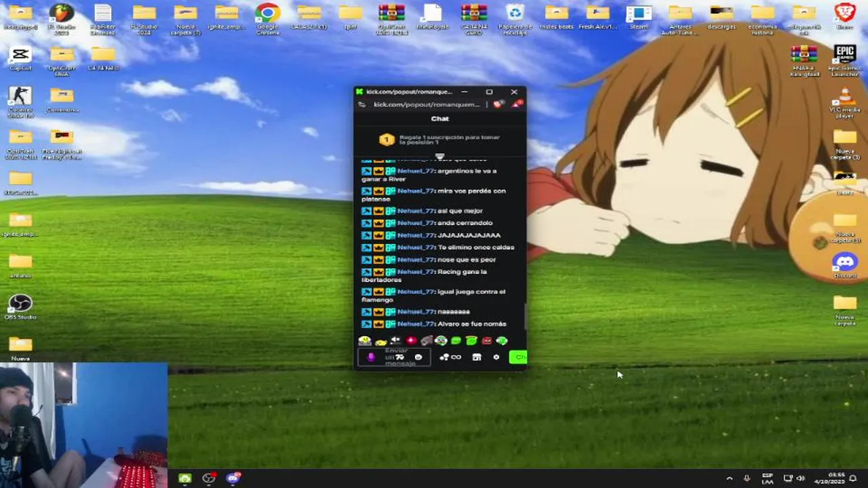868x488 pixels.
Task: Insert the red angry face emote
Action: pyautogui.click(x=486, y=341)
